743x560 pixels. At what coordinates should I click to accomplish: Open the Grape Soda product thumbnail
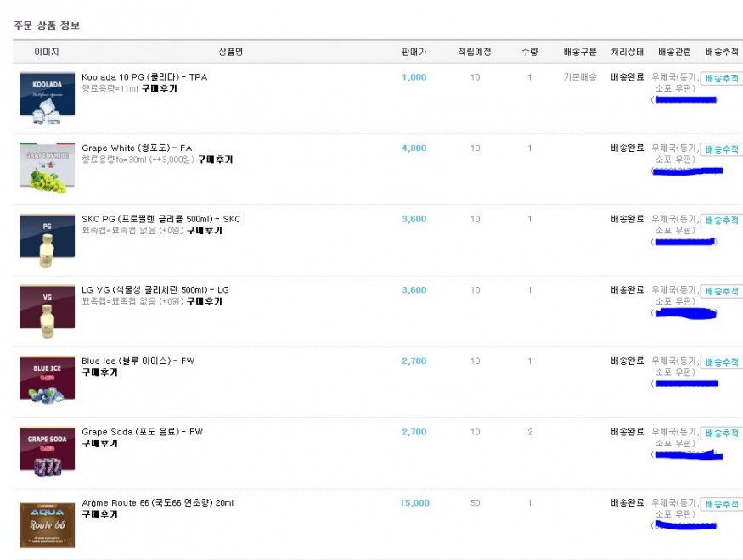click(x=48, y=451)
